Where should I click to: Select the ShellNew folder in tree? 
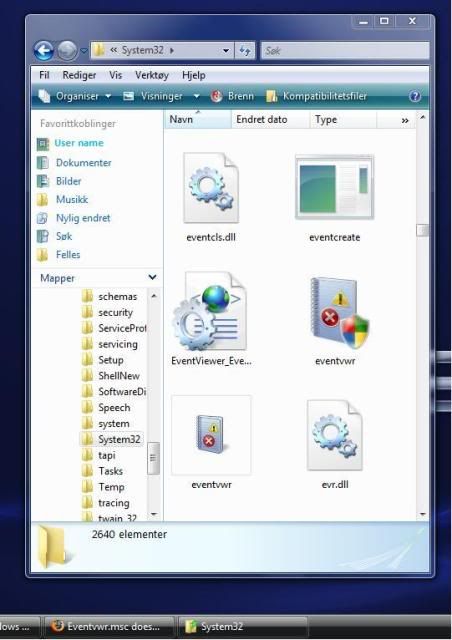111,376
